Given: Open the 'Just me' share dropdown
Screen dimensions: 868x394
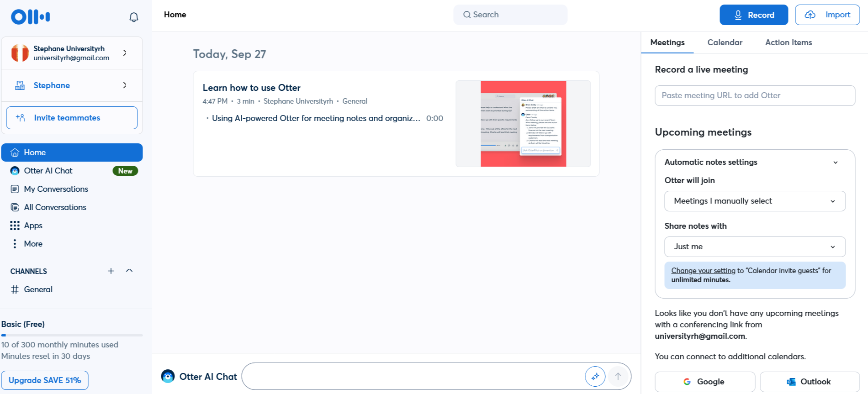Looking at the screenshot, I should (755, 247).
